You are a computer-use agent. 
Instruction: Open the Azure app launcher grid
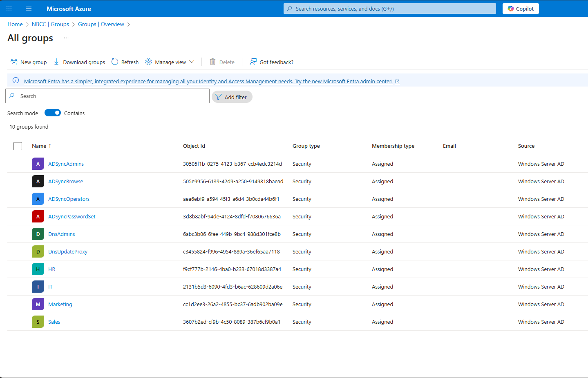9,9
